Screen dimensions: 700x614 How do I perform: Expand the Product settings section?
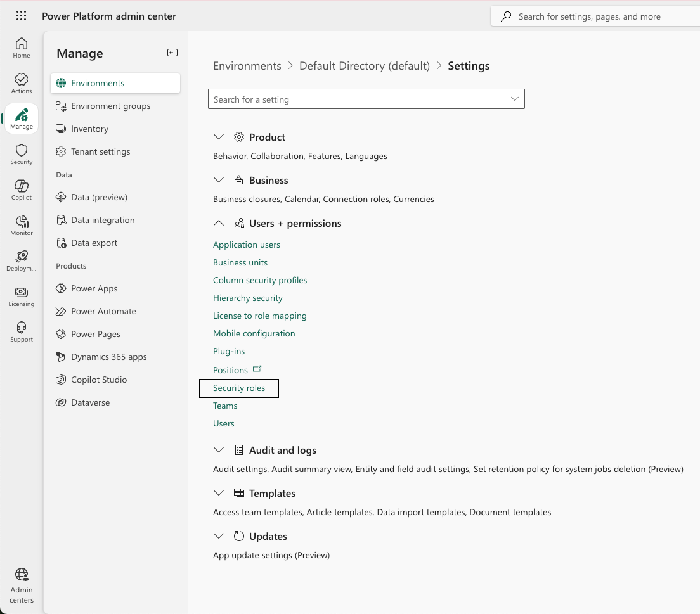pyautogui.click(x=219, y=137)
